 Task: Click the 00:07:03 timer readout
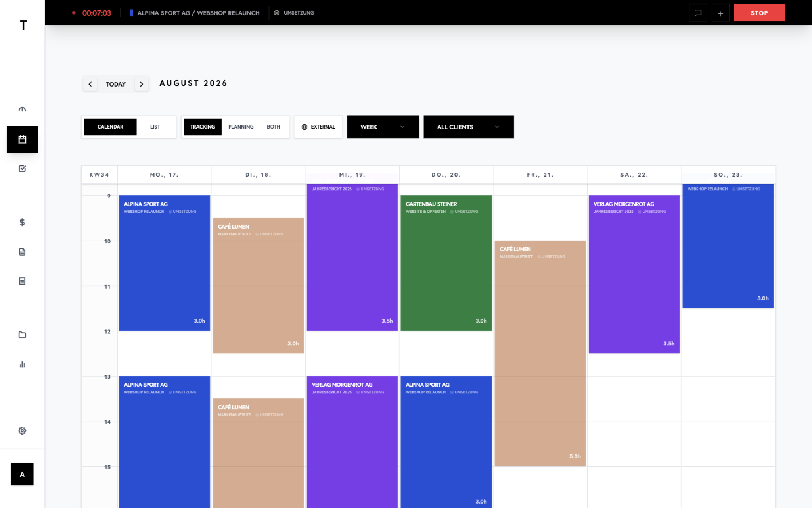tap(97, 13)
